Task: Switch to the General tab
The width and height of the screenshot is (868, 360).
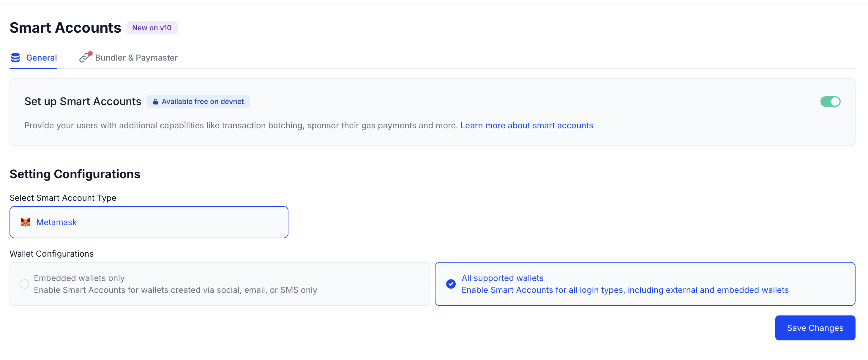Action: tap(41, 58)
